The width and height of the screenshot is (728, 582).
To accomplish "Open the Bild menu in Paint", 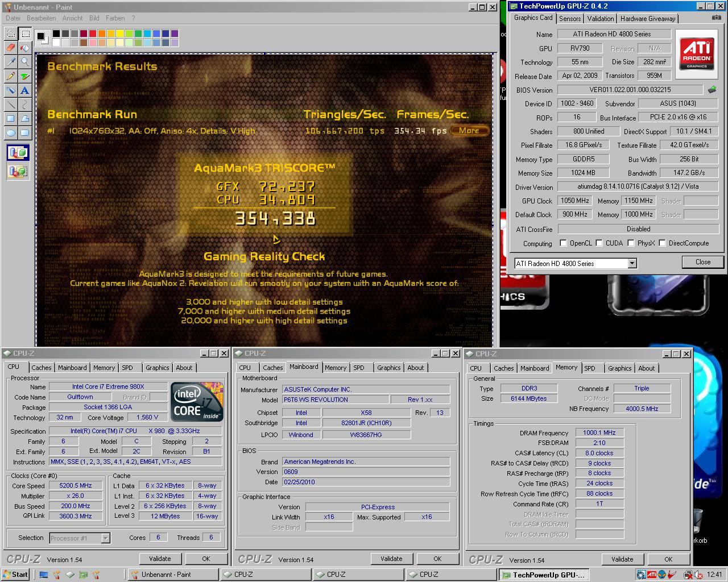I will click(94, 18).
